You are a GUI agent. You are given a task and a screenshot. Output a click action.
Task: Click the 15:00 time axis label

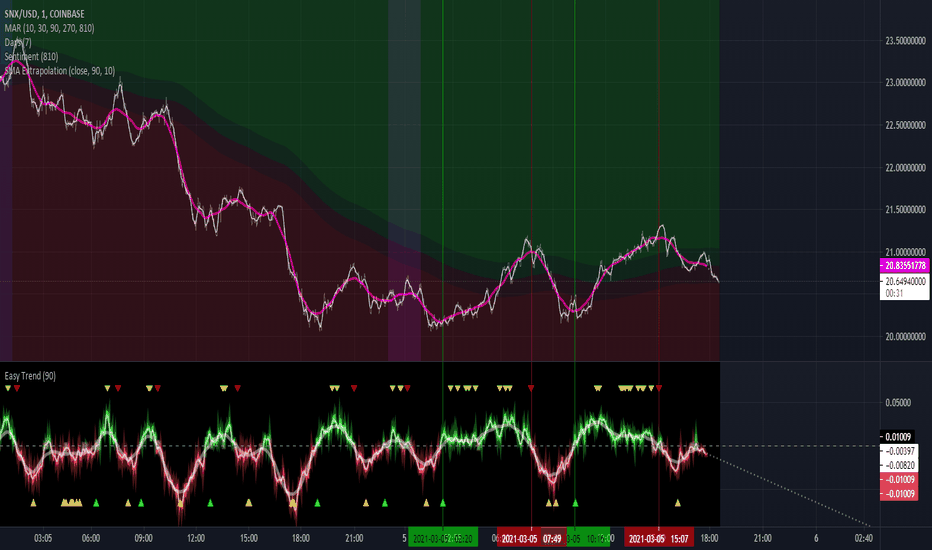(x=248, y=538)
